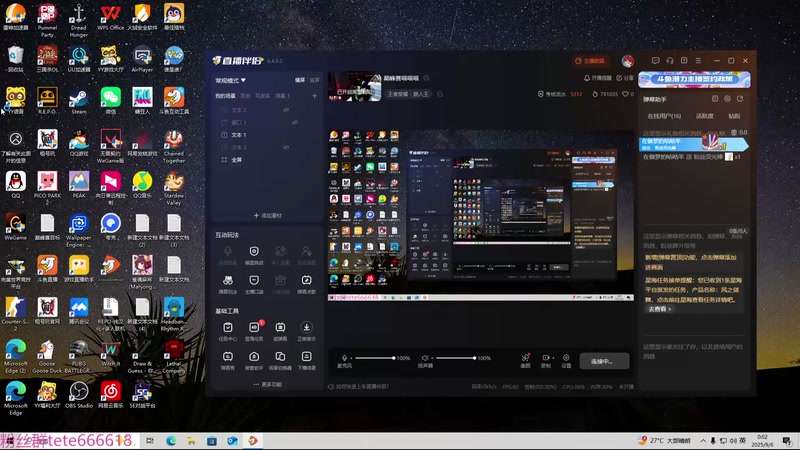Image resolution: width=800 pixels, height=450 pixels.
Task: Click the settings icon in the 弹幕助手 header
Action: point(728,99)
